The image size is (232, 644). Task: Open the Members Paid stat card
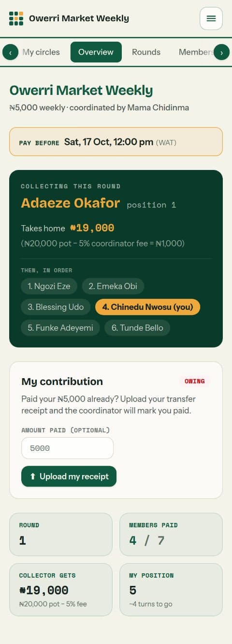171,535
